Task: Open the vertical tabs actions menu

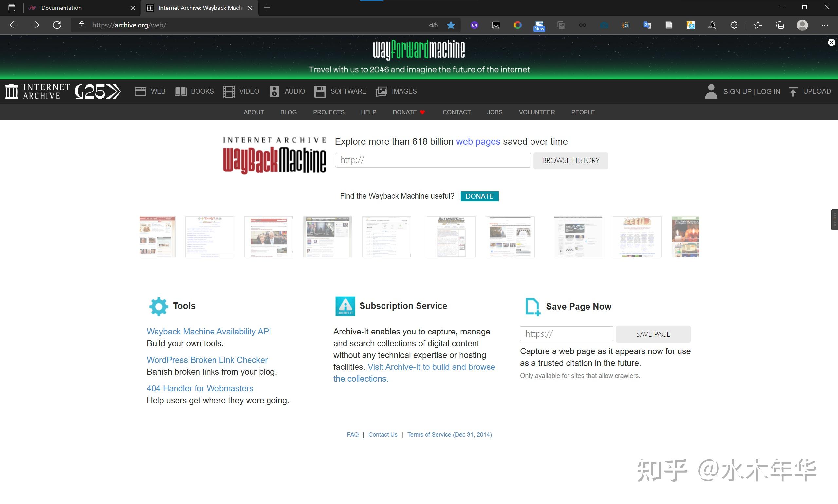Action: pyautogui.click(x=11, y=8)
